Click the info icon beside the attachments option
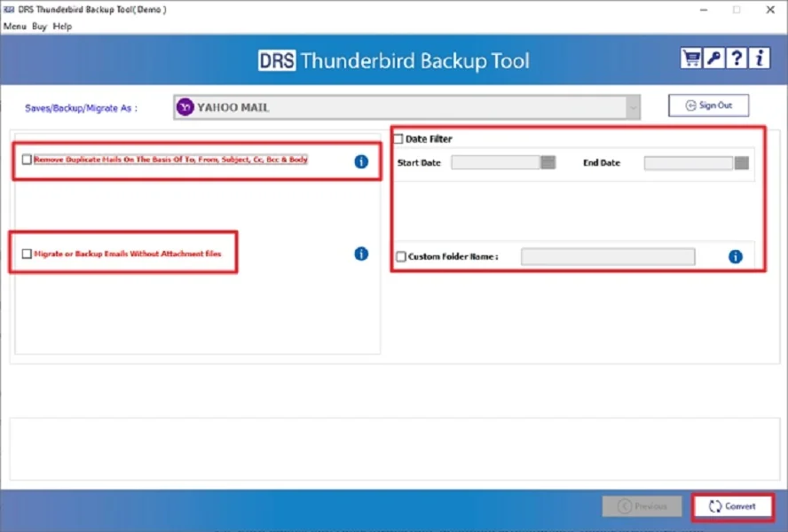Viewport: 788px width, 532px height. click(360, 253)
